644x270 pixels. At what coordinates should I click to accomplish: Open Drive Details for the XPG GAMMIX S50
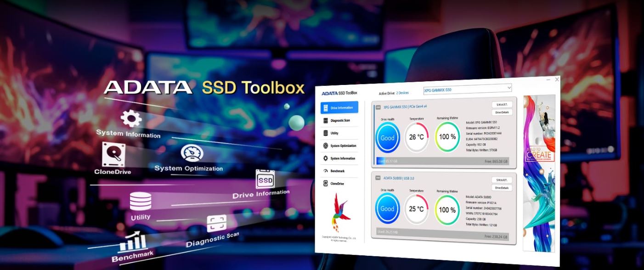click(x=502, y=112)
